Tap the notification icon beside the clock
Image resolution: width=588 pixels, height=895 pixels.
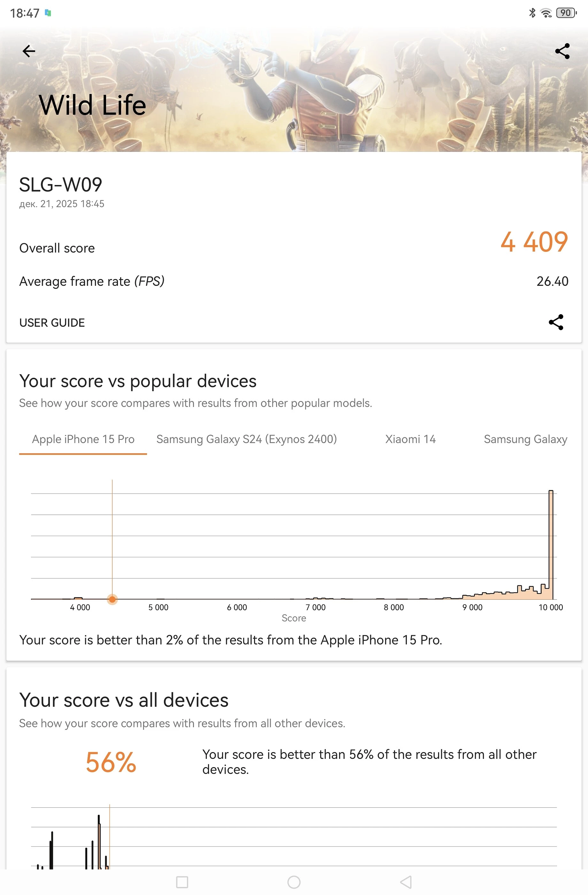click(48, 13)
